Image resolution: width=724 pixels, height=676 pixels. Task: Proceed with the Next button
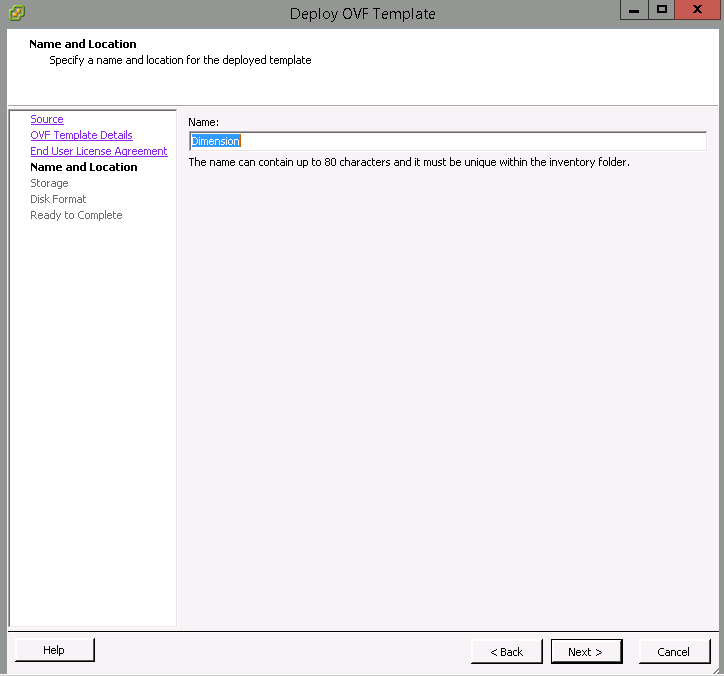pos(586,652)
